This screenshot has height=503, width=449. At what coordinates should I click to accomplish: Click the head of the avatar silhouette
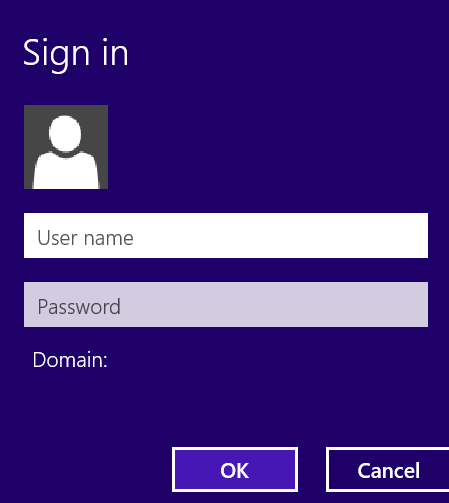[x=65, y=133]
